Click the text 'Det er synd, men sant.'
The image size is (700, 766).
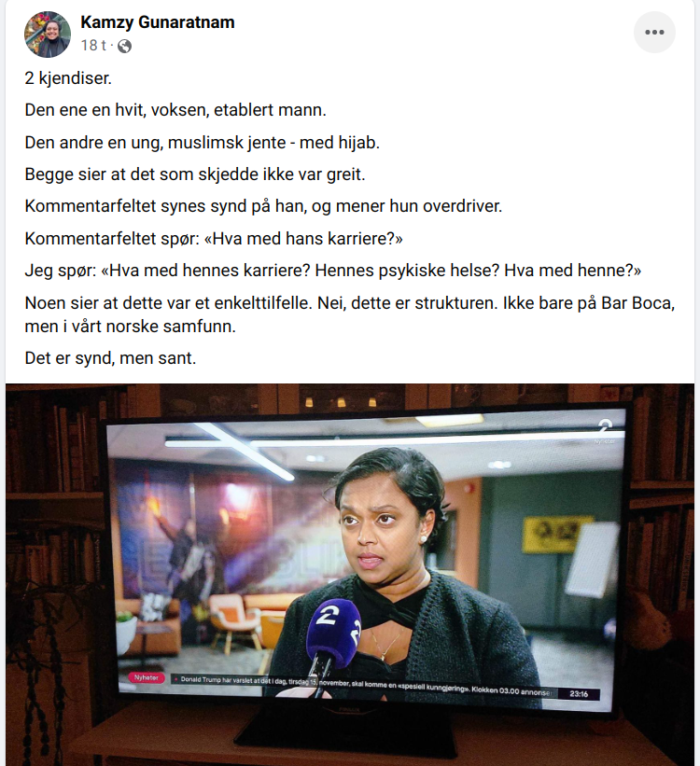point(110,358)
